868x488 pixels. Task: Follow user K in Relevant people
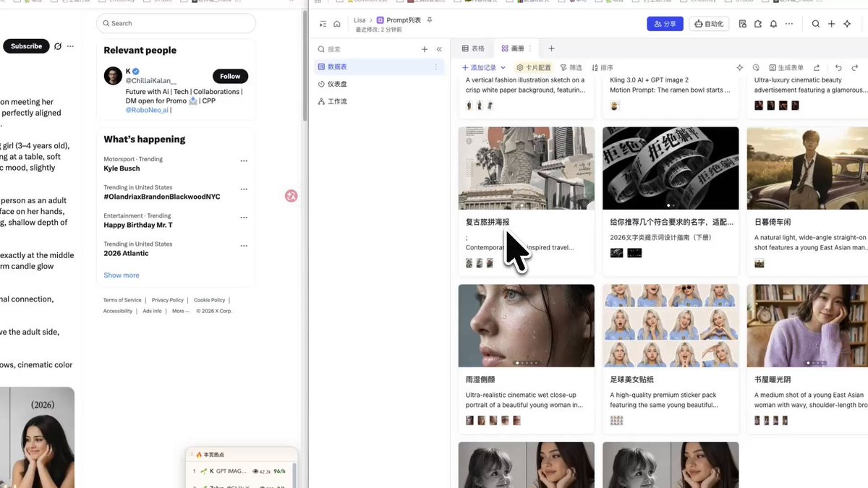[230, 76]
